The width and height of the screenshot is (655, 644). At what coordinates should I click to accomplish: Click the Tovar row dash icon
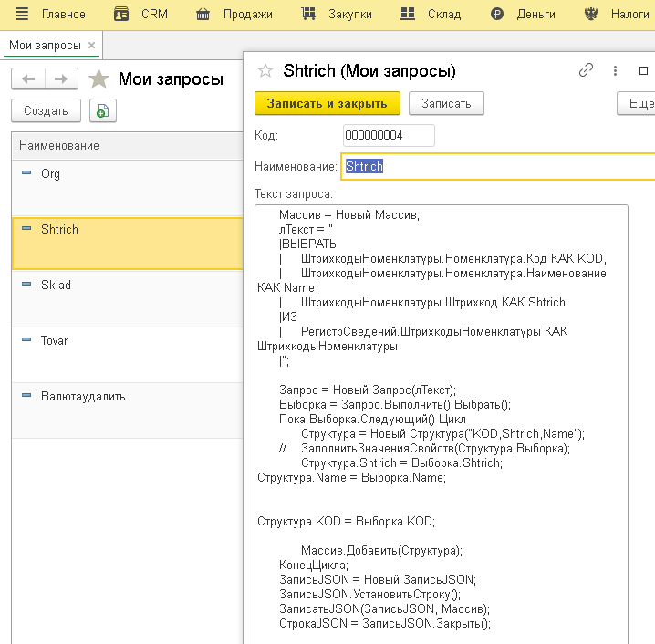click(x=26, y=339)
